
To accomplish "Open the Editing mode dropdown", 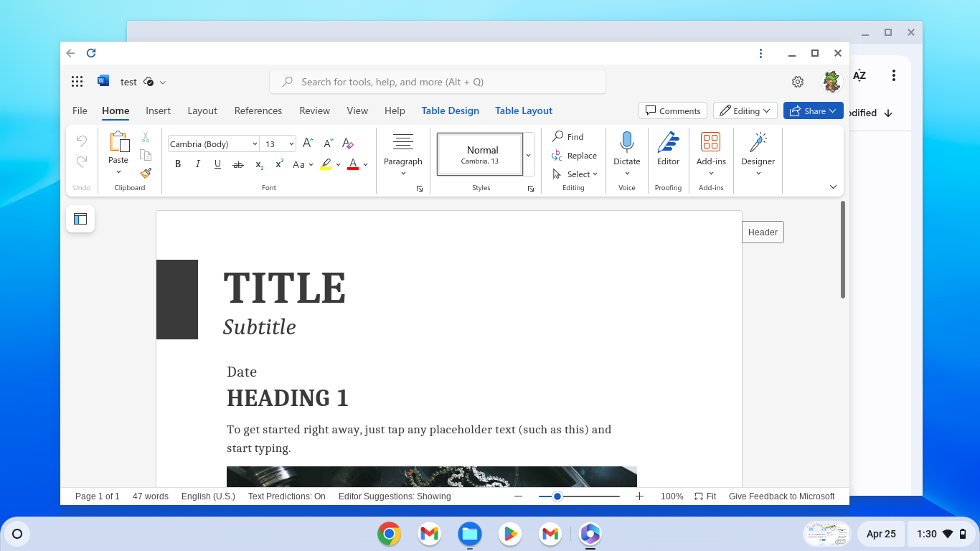I will coord(745,110).
